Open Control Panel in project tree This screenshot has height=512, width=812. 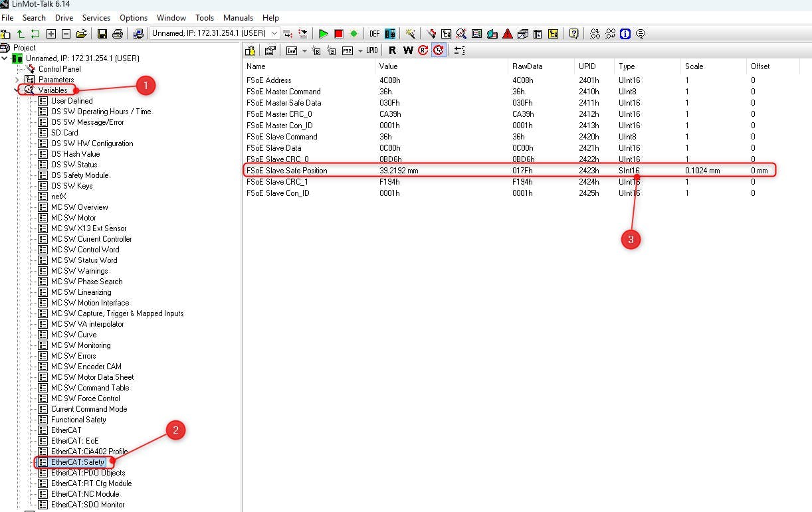[x=59, y=69]
